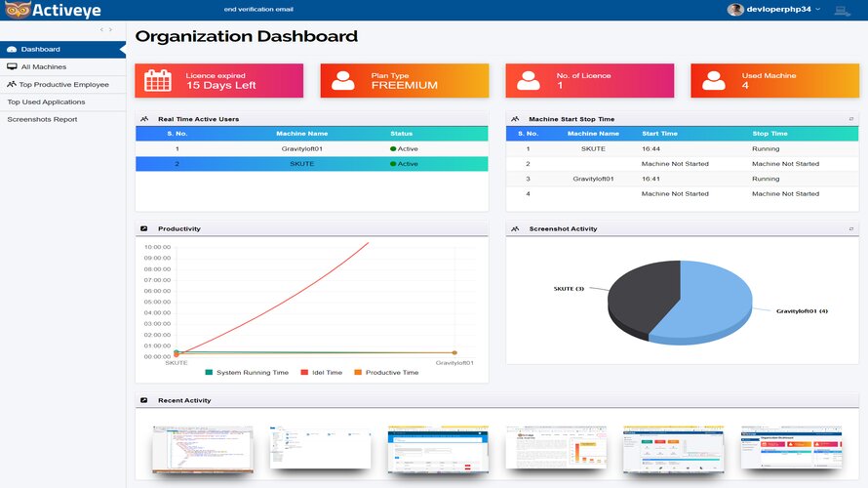Image resolution: width=868 pixels, height=488 pixels.
Task: Toggle the Idel Time legend series
Action: click(323, 372)
